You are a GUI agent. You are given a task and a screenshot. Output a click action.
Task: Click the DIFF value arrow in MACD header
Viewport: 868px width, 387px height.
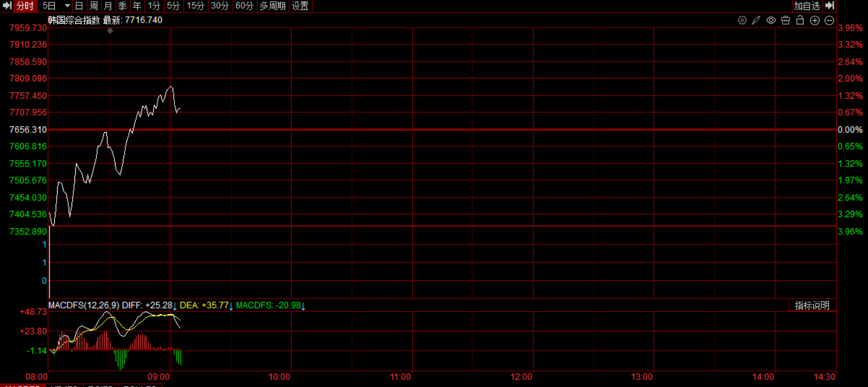pos(174,306)
